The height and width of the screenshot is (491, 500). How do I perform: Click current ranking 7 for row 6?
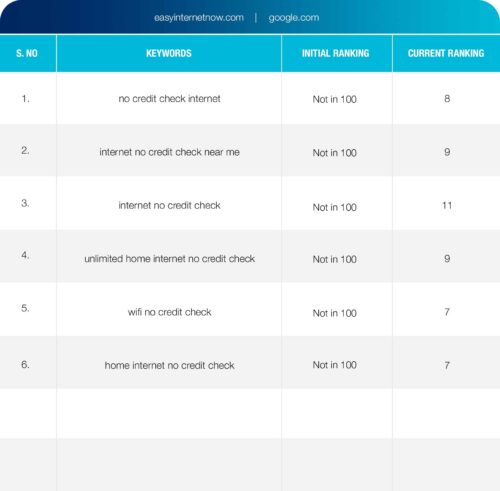click(x=447, y=366)
